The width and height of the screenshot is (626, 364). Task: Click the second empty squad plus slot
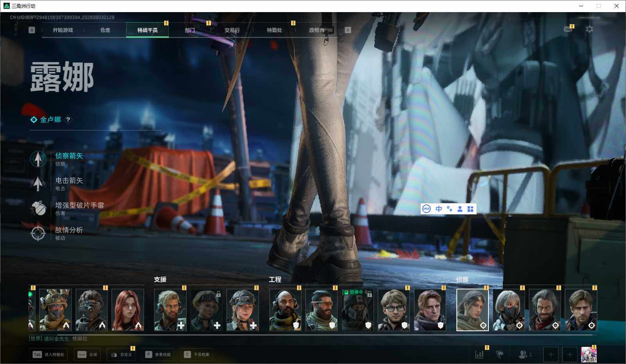click(569, 355)
